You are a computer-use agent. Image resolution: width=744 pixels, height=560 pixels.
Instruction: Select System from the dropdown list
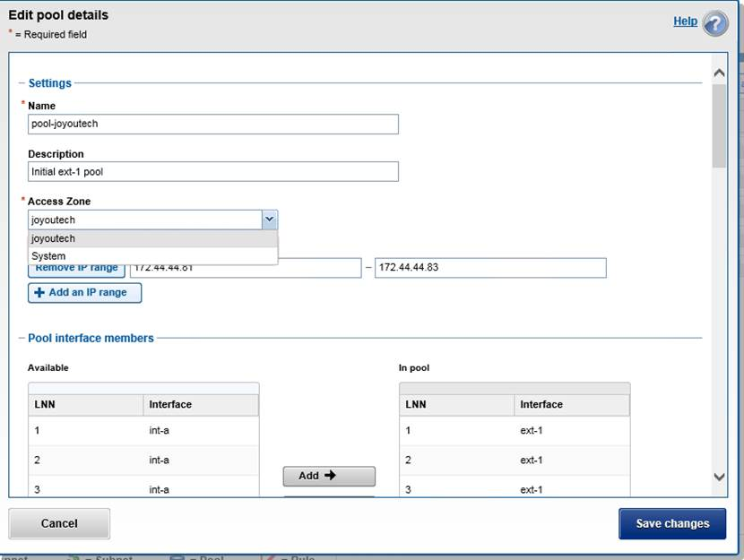[x=152, y=256]
